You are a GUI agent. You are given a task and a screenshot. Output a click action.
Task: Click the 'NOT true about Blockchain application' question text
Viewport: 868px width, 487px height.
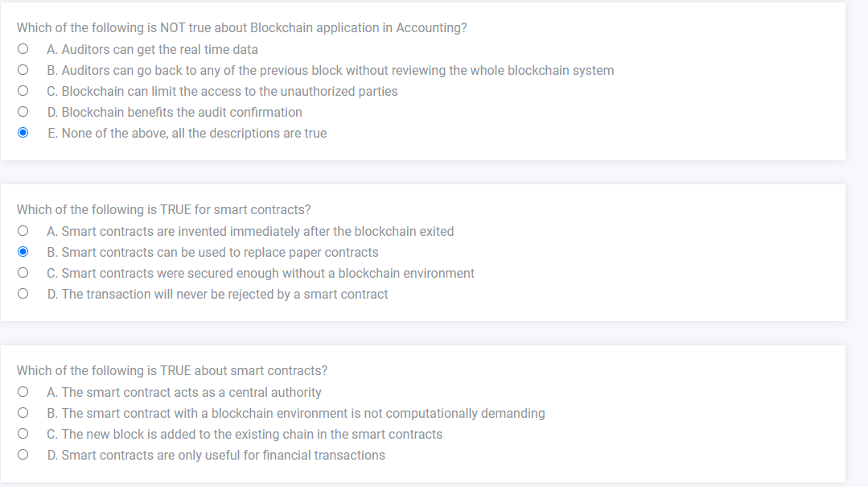pos(242,27)
